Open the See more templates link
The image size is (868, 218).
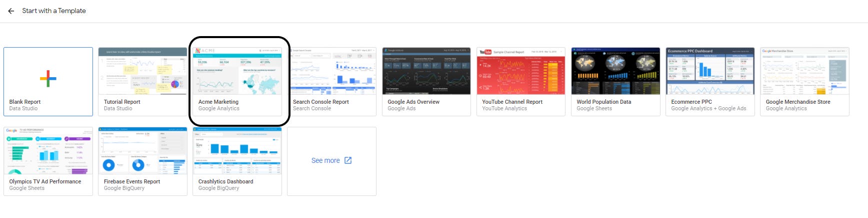331,161
